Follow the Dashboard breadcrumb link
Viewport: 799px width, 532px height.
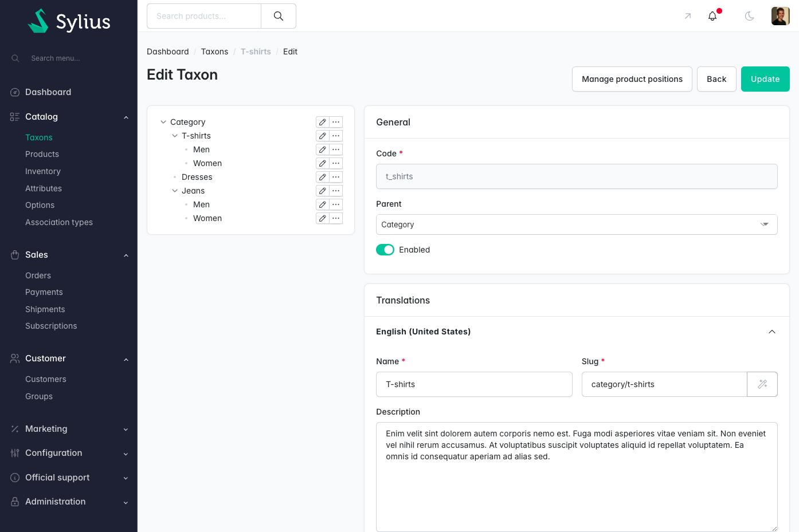pos(168,52)
